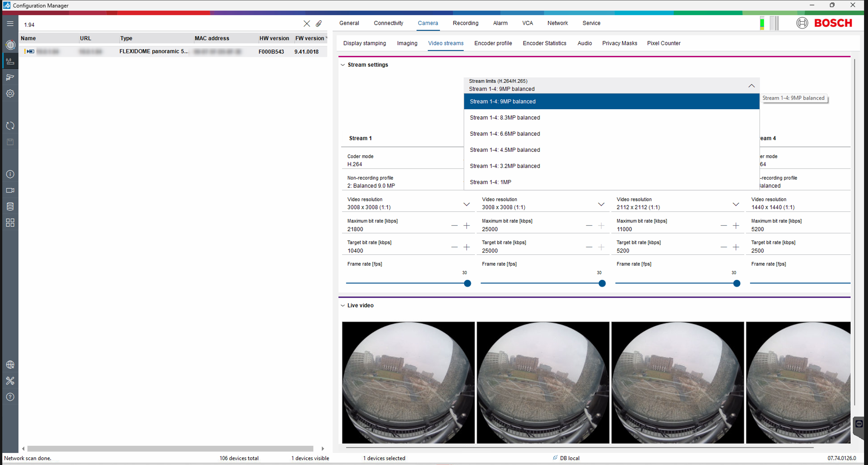
Task: Increase Stream 1 maximum bit rate
Action: (x=466, y=225)
